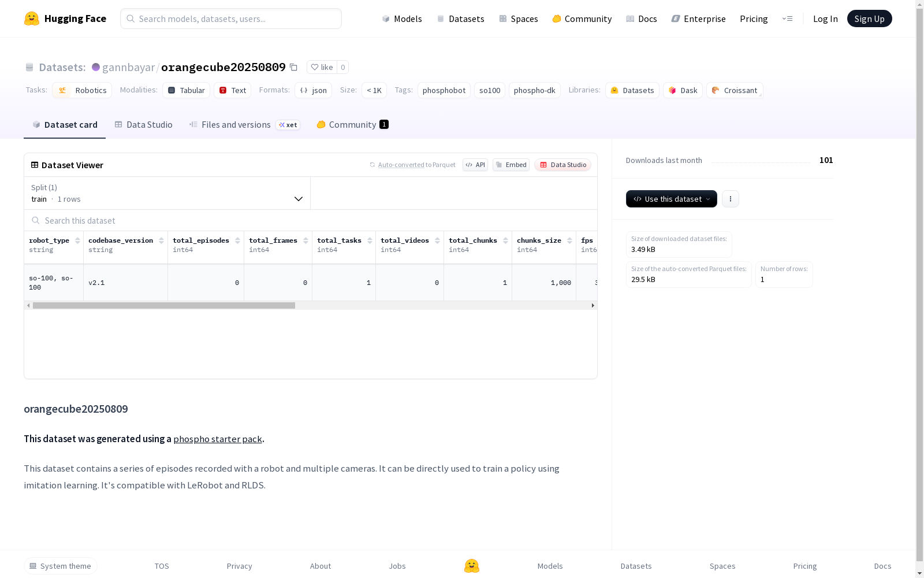The width and height of the screenshot is (924, 578).
Task: Click the Croissant library tag
Action: tap(735, 90)
